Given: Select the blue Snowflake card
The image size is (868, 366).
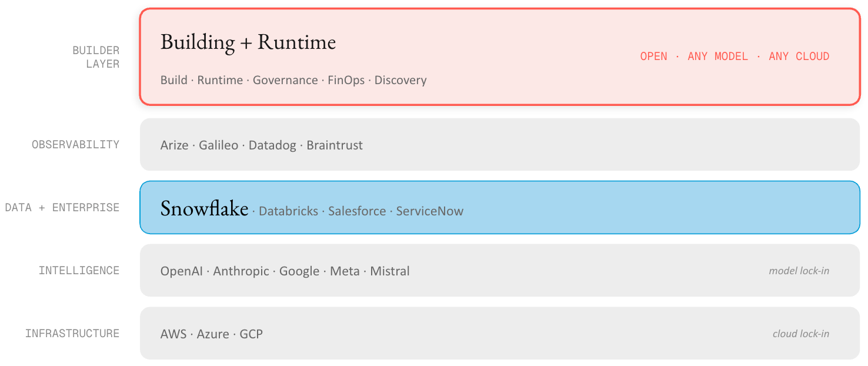Looking at the screenshot, I should 500,207.
